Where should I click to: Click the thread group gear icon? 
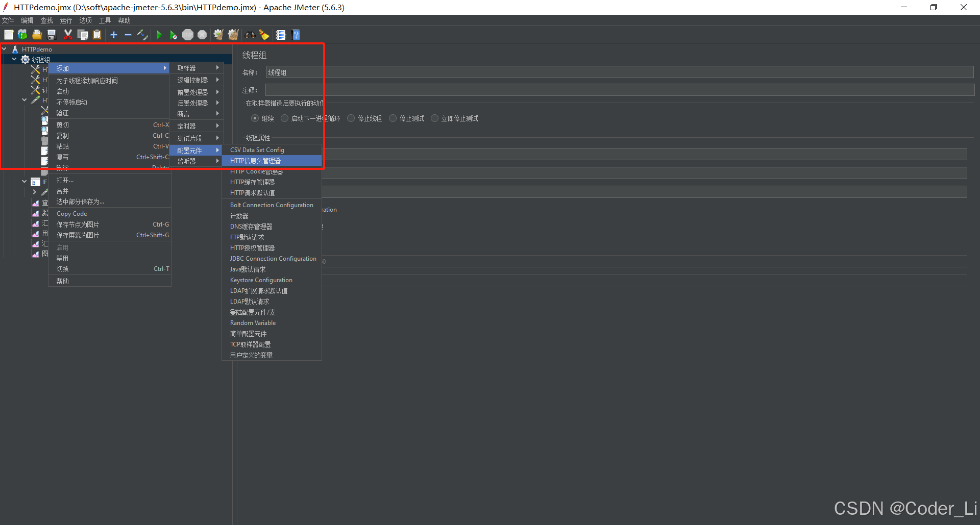pos(25,60)
